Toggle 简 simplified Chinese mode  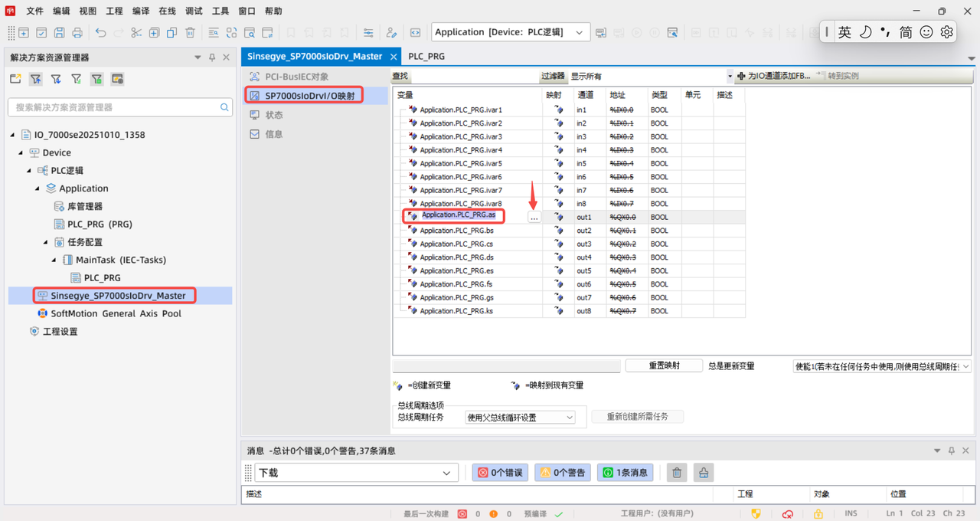pyautogui.click(x=906, y=32)
